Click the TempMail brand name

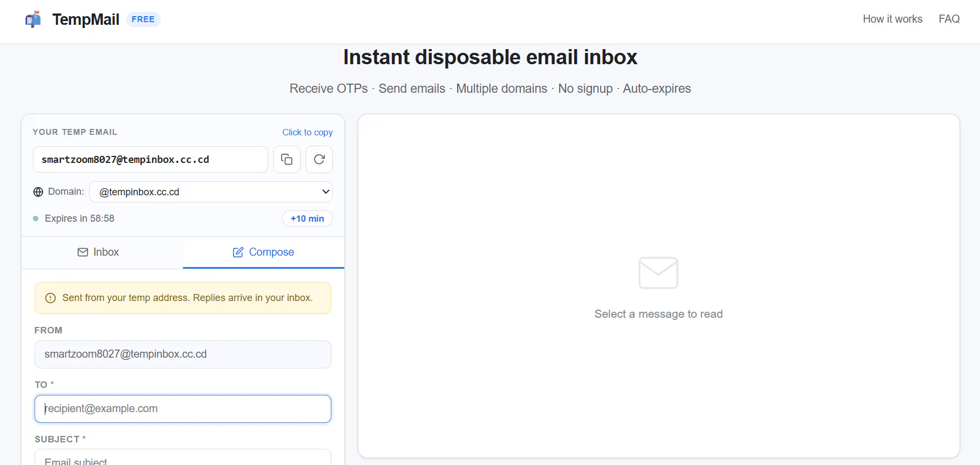pyautogui.click(x=86, y=19)
